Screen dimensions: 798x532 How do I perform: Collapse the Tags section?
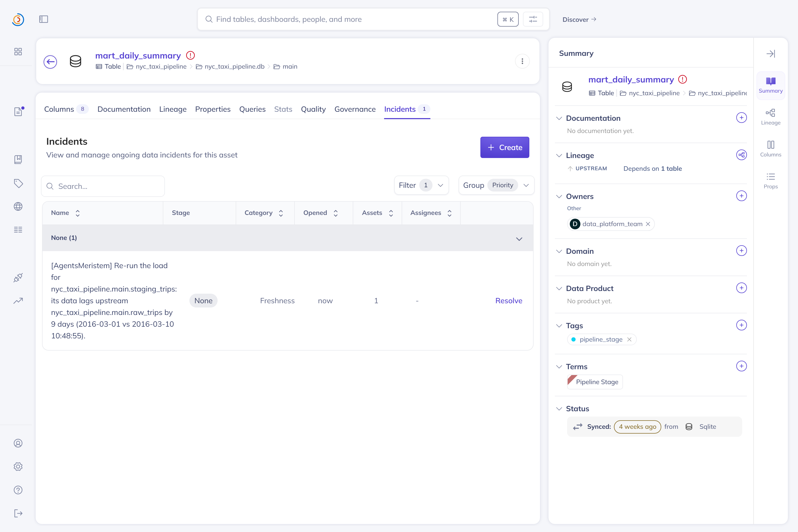pyautogui.click(x=559, y=326)
